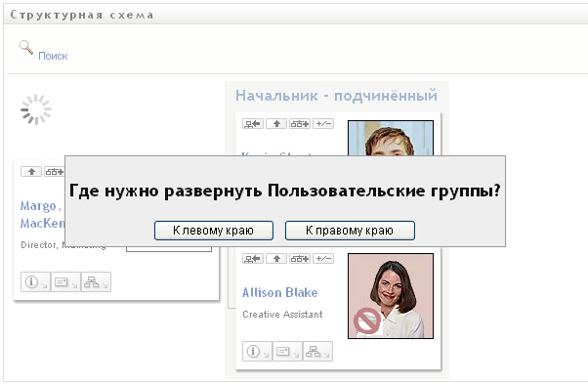This screenshot has width=588, height=384.
Task: Click the Структурная схема title
Action: coord(82,15)
